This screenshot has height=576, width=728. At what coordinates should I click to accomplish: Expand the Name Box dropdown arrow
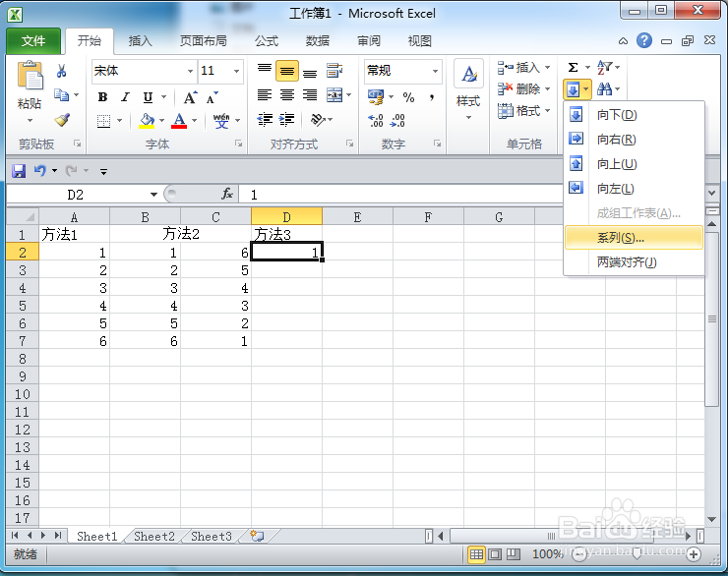click(x=153, y=195)
